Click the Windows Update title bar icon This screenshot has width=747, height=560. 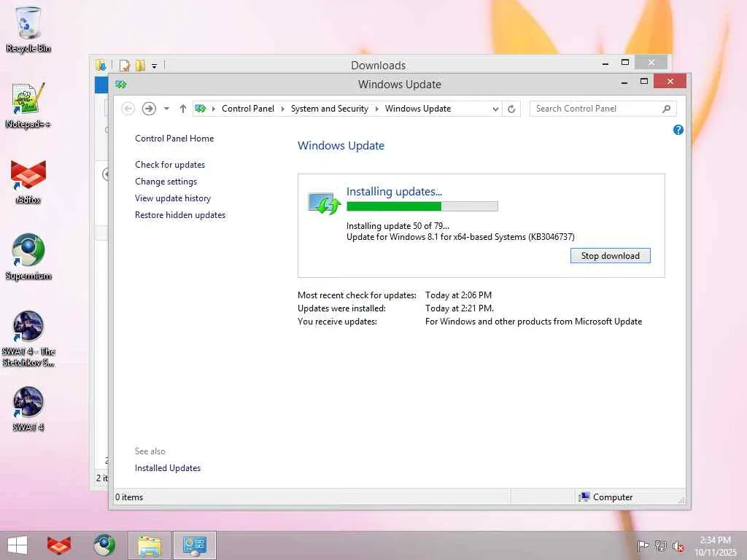[x=121, y=85]
